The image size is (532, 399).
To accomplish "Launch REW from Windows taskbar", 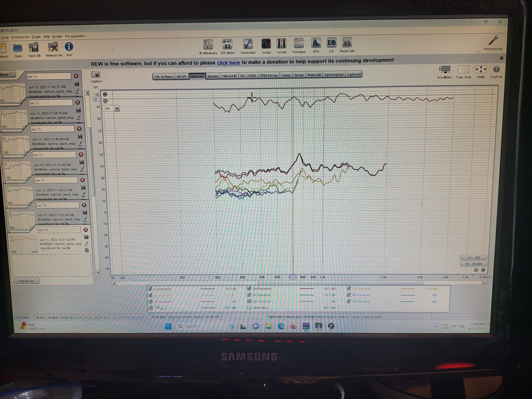I will [306, 326].
